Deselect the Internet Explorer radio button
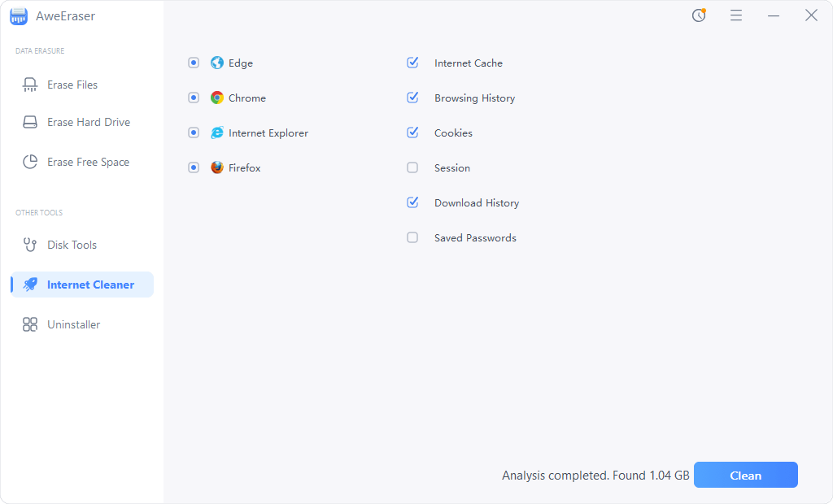This screenshot has height=504, width=833. (x=194, y=133)
